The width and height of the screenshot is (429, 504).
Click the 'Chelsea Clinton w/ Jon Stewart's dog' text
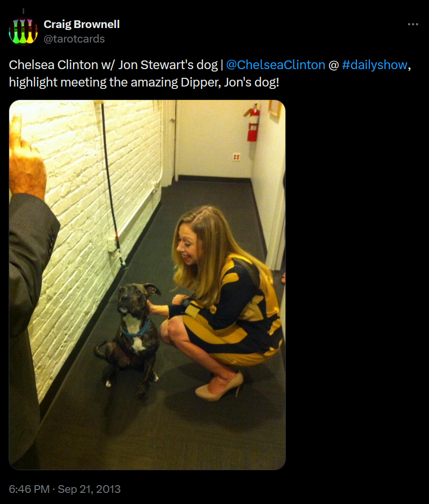tap(113, 65)
